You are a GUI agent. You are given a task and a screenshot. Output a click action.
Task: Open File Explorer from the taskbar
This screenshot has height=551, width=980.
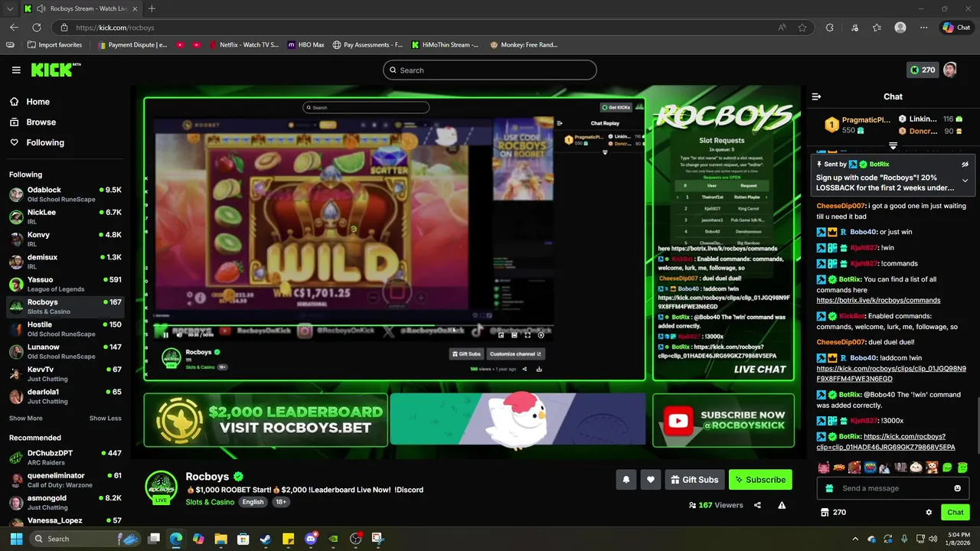pos(220,539)
